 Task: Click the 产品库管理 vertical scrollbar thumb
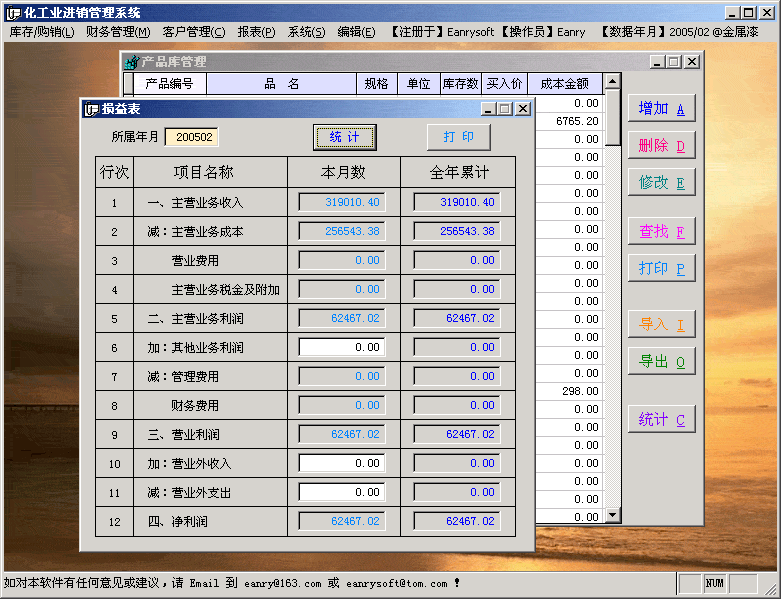[x=613, y=117]
